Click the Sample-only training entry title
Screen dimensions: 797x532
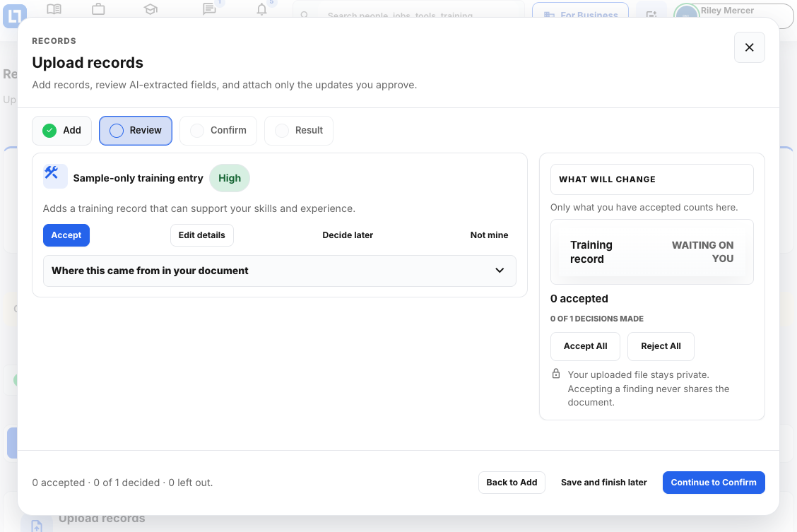coord(138,178)
